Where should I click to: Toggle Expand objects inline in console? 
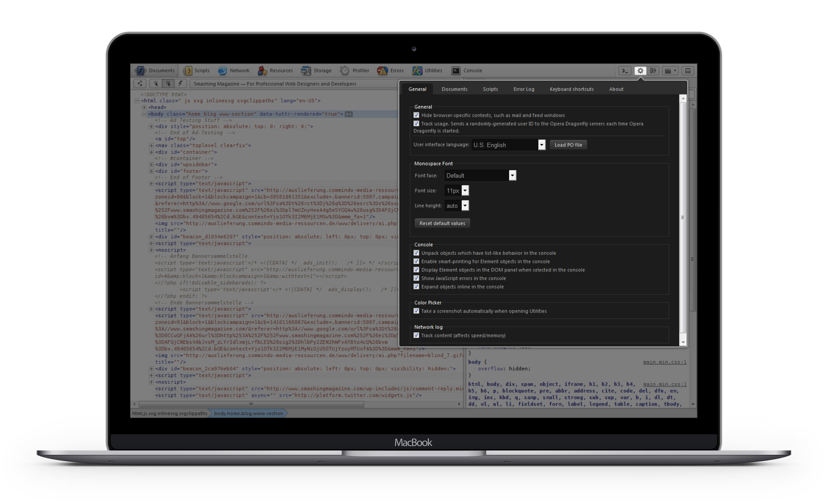coord(416,287)
